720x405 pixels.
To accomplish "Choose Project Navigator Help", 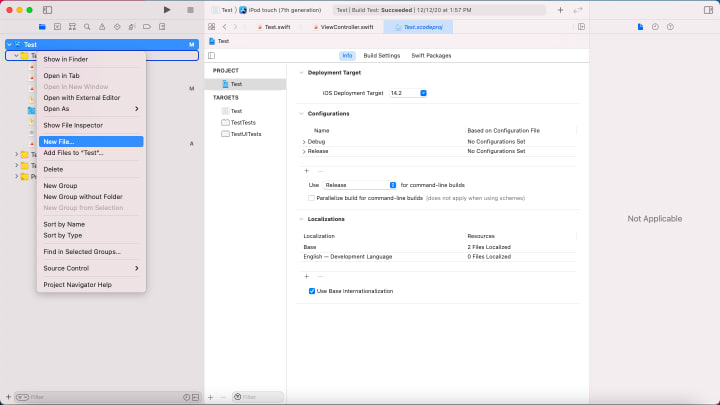I will pyautogui.click(x=91, y=285).
